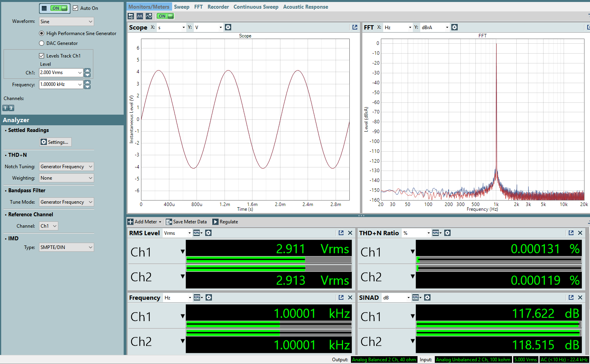This screenshot has height=364, width=590.
Task: Click the first monitor toolbar arrows icon
Action: coord(131,16)
